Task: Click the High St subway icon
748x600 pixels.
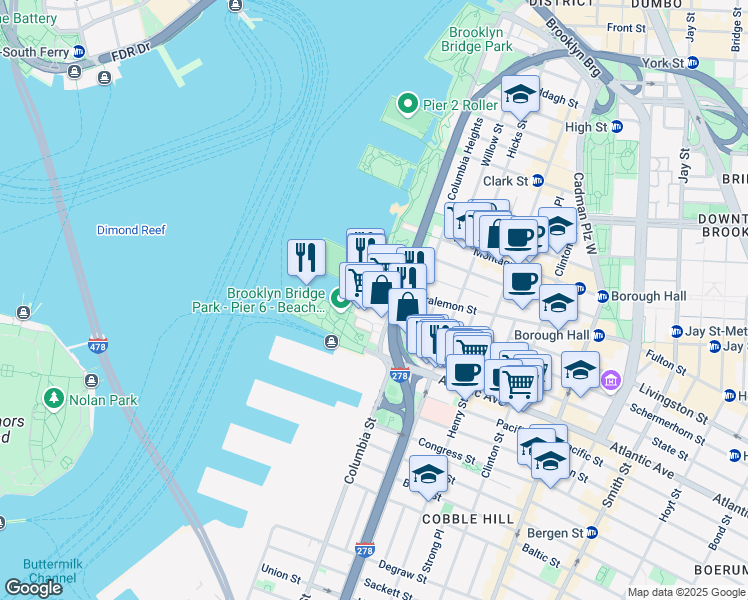Action: (x=617, y=127)
